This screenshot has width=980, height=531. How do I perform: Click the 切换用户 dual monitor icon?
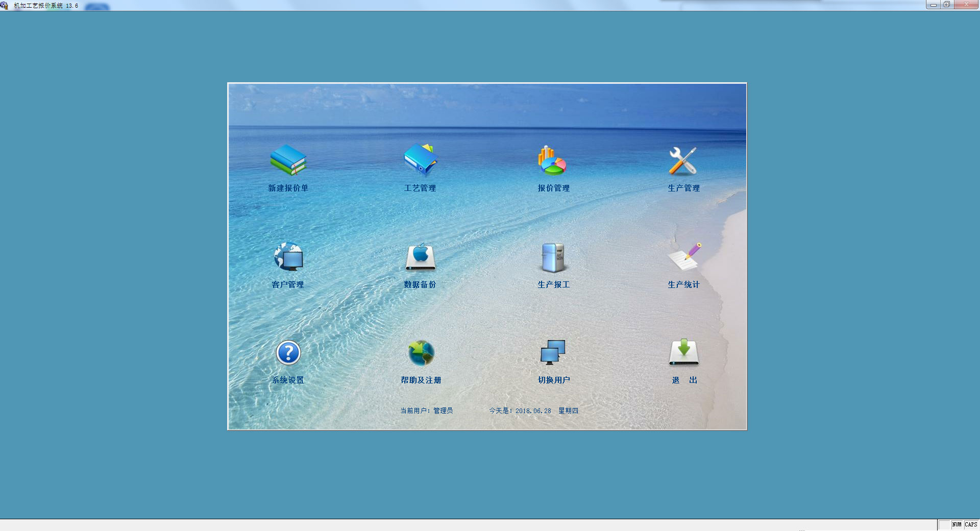click(553, 352)
